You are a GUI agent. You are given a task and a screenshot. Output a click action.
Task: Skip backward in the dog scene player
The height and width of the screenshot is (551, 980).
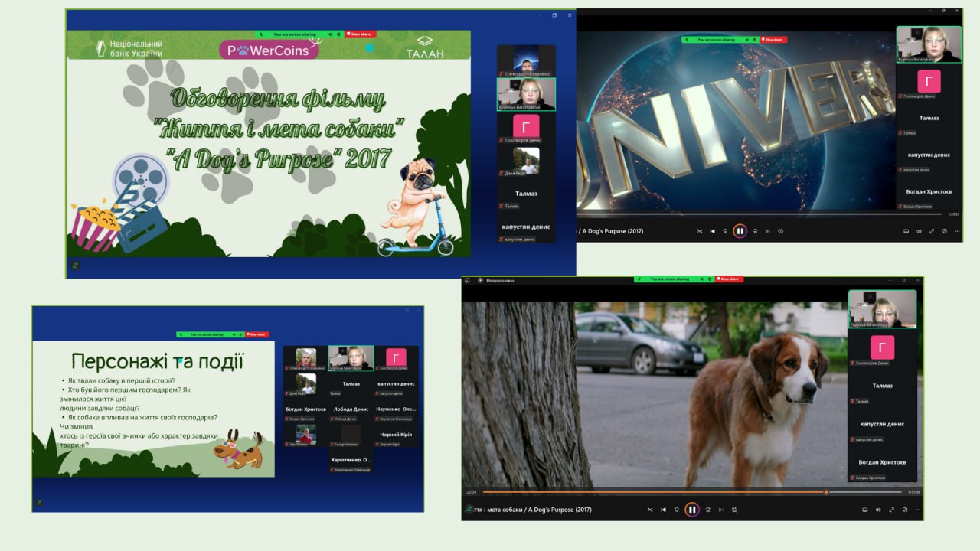pyautogui.click(x=678, y=510)
